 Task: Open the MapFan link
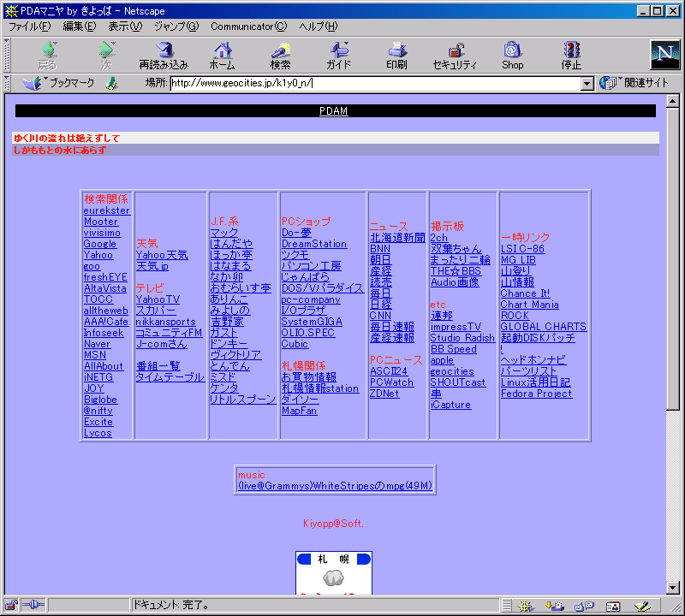pos(299,411)
